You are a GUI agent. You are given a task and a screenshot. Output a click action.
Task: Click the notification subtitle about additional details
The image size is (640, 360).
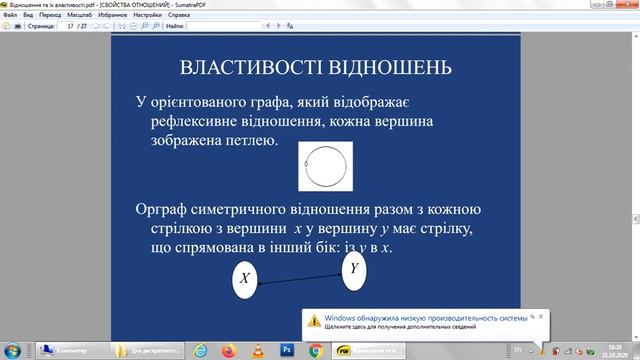click(400, 327)
